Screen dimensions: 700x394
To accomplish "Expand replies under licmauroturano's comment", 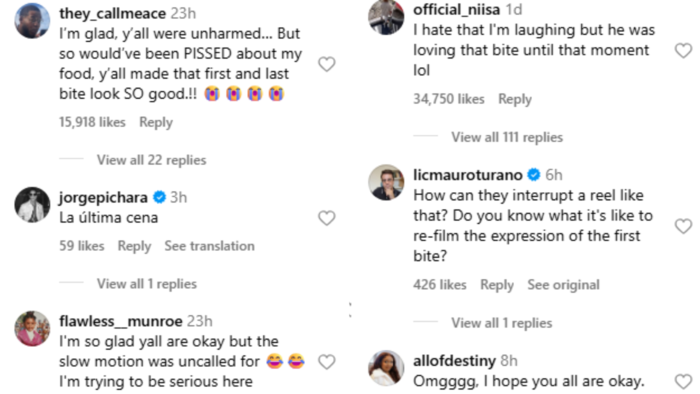I will (x=501, y=323).
